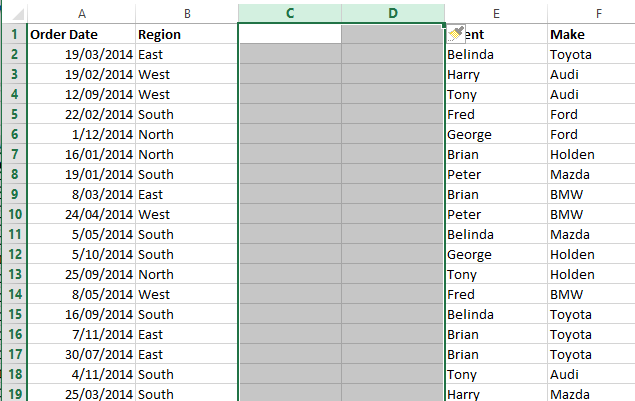Select the BMW cell in row 9
This screenshot has width=635, height=401.
coord(591,194)
